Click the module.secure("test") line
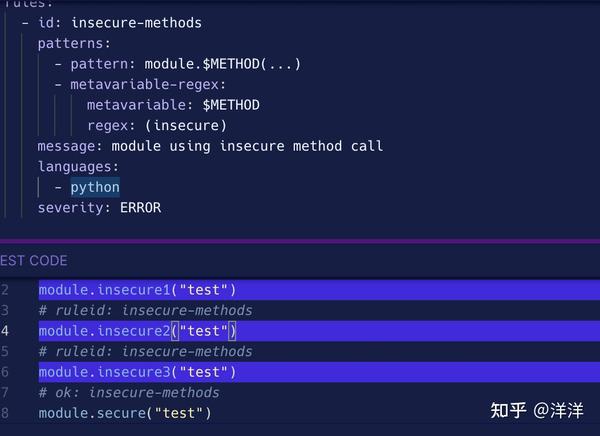This screenshot has height=436, width=600. pyautogui.click(x=125, y=413)
